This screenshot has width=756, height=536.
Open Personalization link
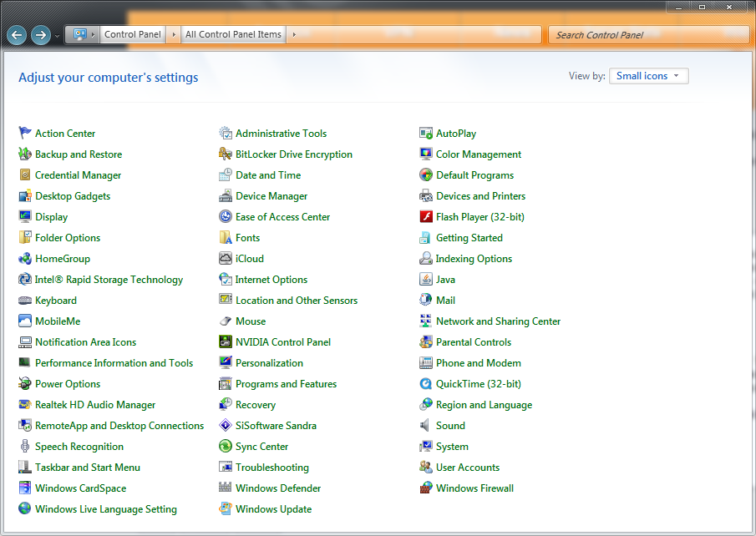pos(269,362)
